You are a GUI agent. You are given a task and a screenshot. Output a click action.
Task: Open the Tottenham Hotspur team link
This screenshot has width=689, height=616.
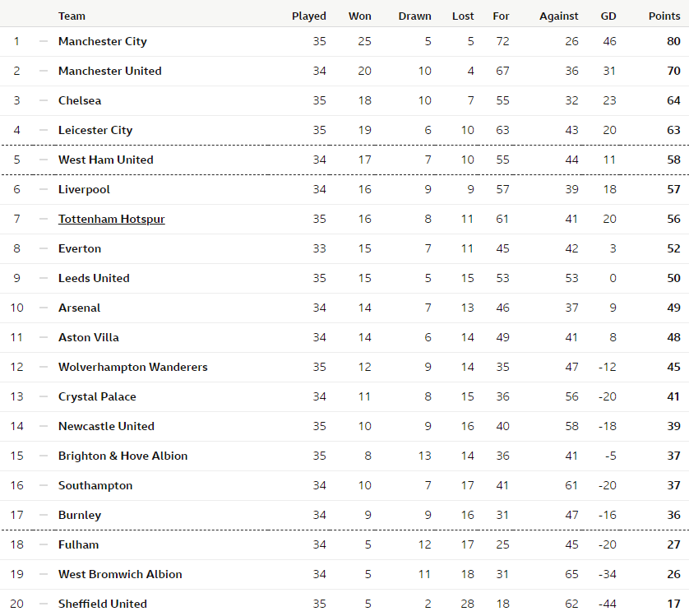pos(112,219)
